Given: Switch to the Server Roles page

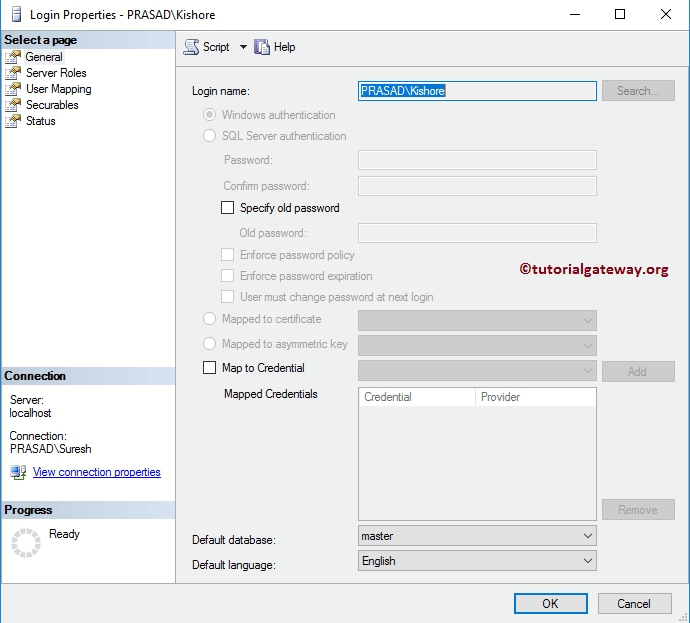Looking at the screenshot, I should [56, 73].
